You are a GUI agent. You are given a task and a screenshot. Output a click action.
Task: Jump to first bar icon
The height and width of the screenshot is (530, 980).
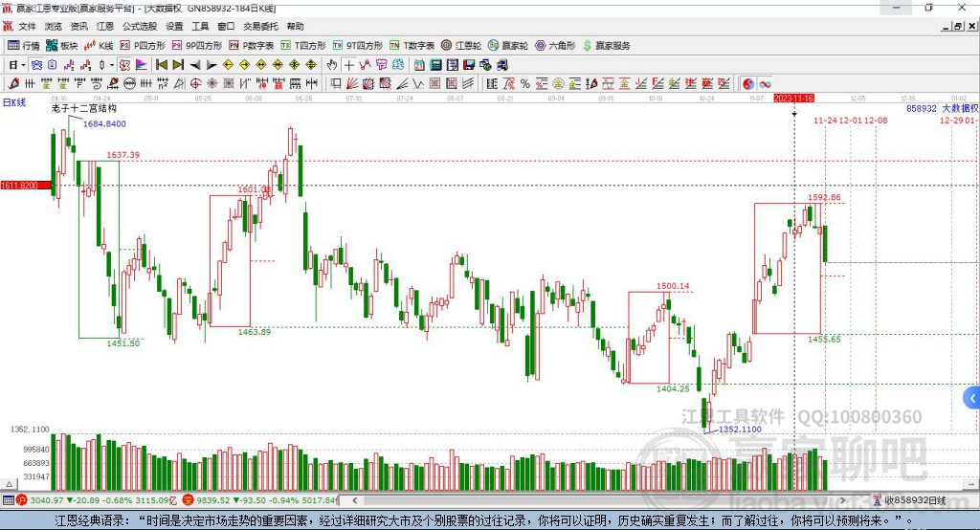162,65
